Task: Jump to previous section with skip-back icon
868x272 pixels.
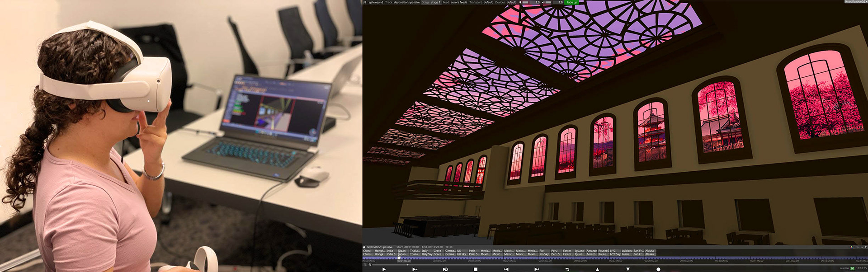Action: tap(506, 269)
